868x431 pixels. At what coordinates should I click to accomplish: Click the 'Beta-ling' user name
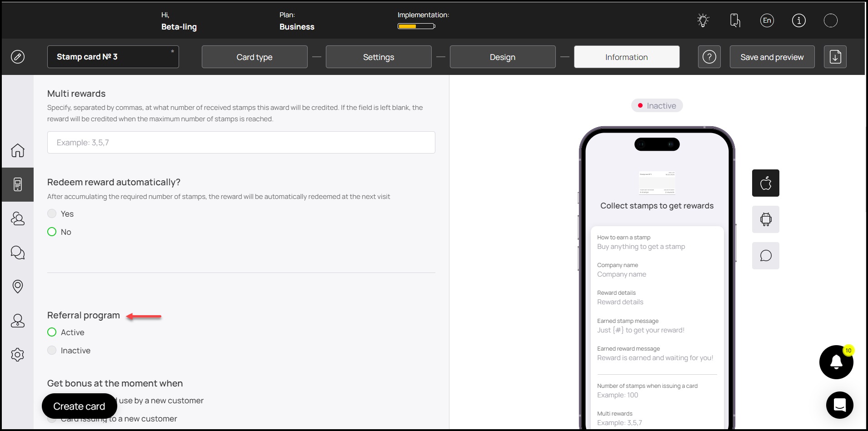pos(179,27)
